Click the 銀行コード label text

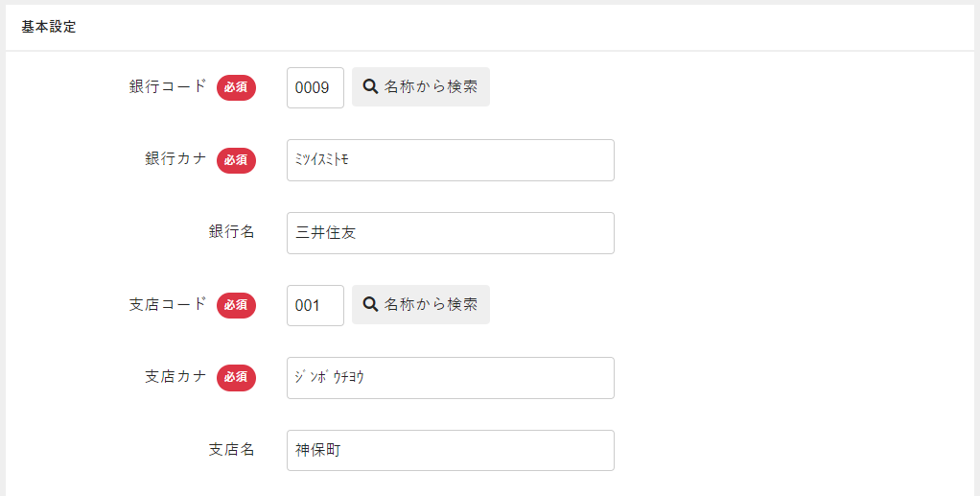[x=168, y=86]
